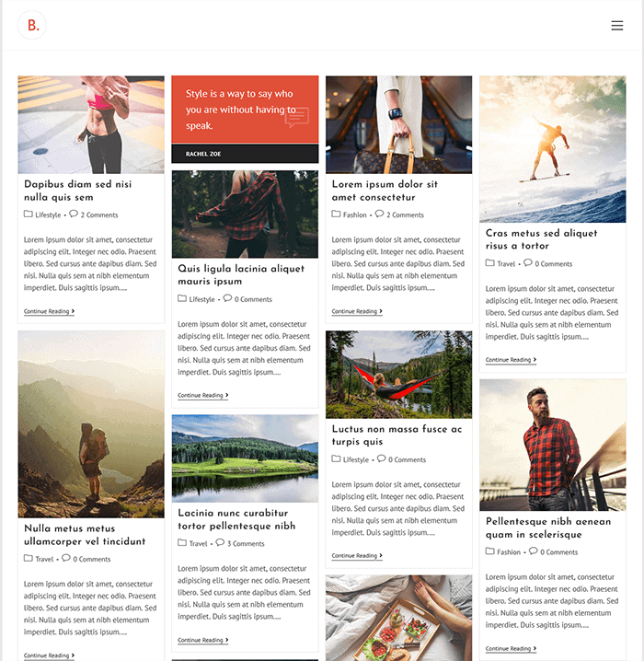
Task: Click comment bubble icon next to 3 Comments
Action: pos(220,542)
